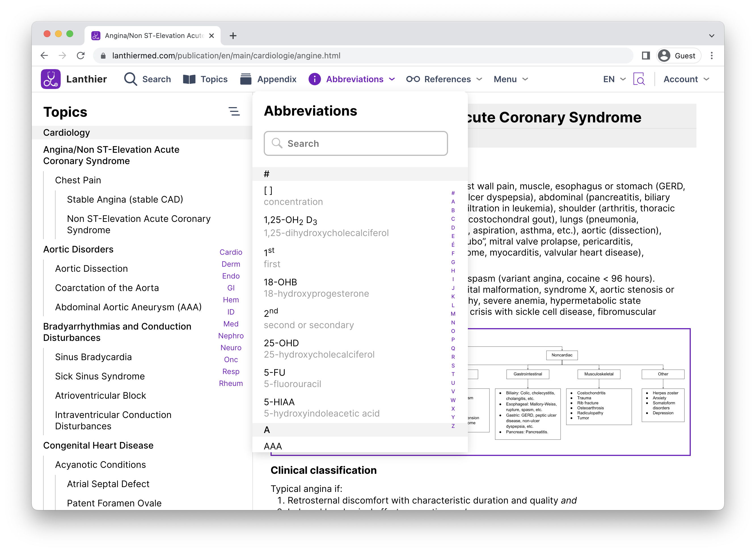Image resolution: width=756 pixels, height=552 pixels.
Task: Open Coarctation of the Aorta topic
Action: (x=107, y=288)
